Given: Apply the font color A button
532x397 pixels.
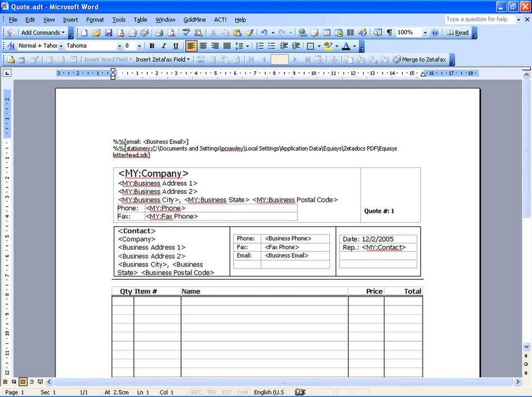Looking at the screenshot, I should 346,46.
